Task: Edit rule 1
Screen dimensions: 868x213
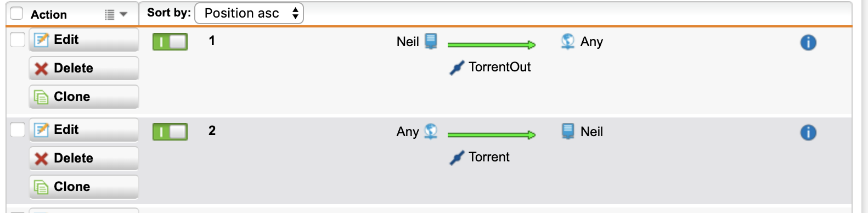Action: (x=84, y=40)
